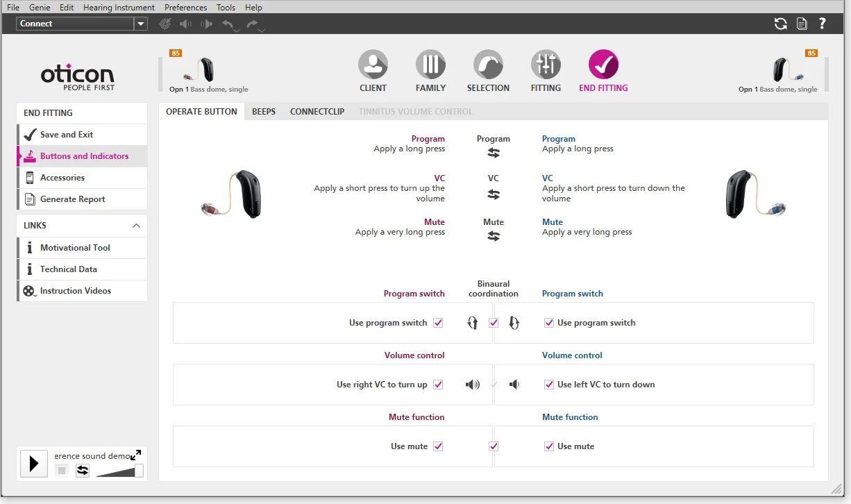This screenshot has height=504, width=851.
Task: Click the loop icon in the sound demo
Action: pyautogui.click(x=83, y=471)
